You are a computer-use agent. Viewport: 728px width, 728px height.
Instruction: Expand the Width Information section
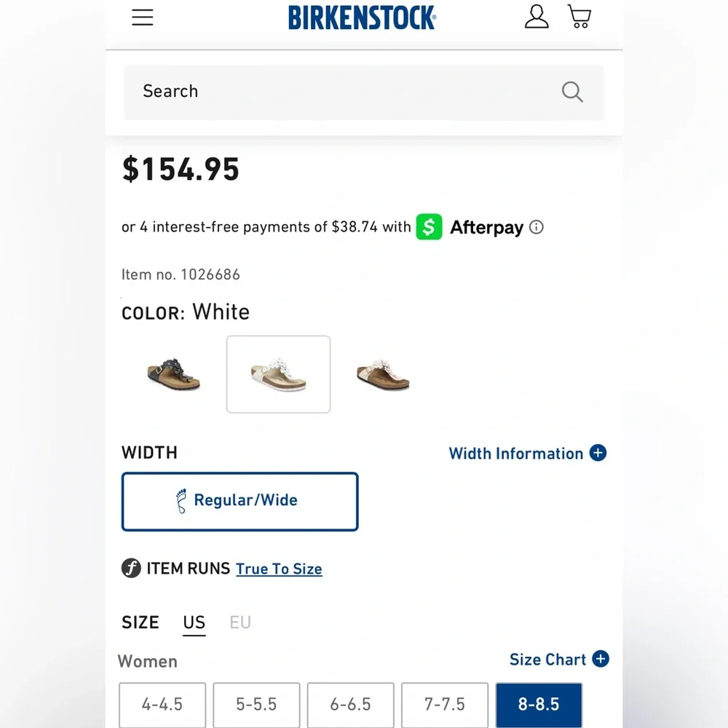(x=598, y=453)
